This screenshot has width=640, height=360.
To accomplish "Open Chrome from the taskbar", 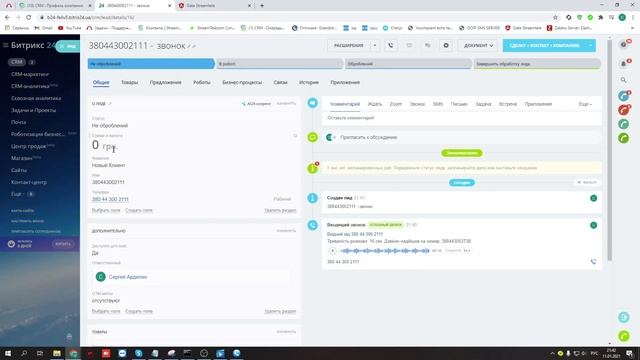I will click(x=73, y=353).
